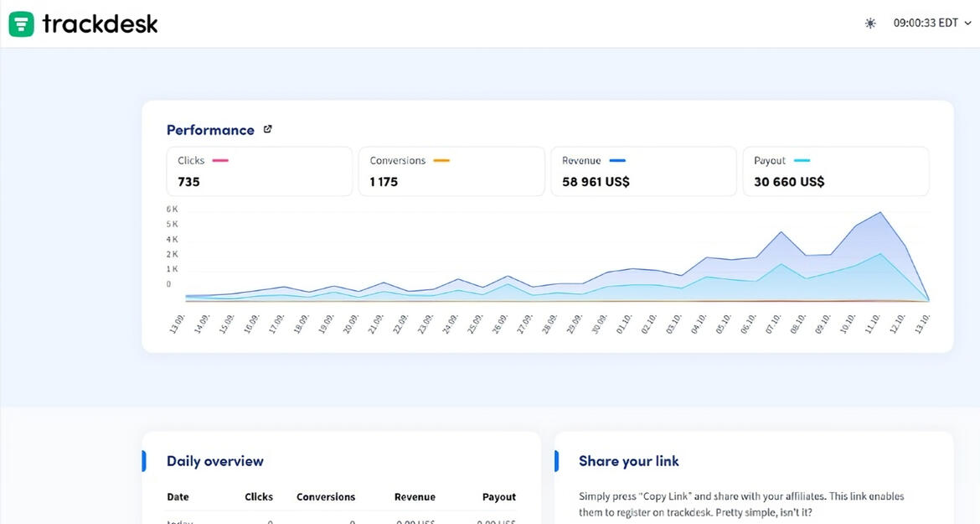Sort Daily overview by Revenue column
Viewport: 980px width, 524px height.
pos(415,496)
